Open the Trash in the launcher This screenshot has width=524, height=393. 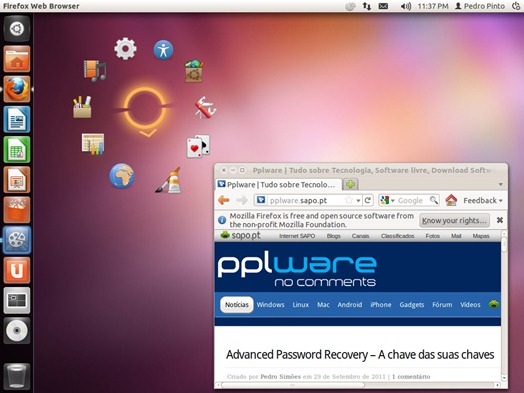pos(17,377)
